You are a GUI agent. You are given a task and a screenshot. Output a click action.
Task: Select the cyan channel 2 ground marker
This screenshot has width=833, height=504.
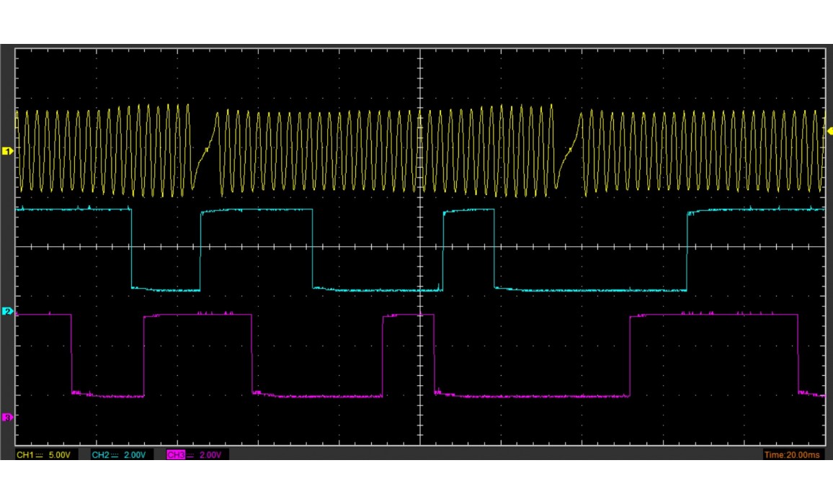coord(8,312)
